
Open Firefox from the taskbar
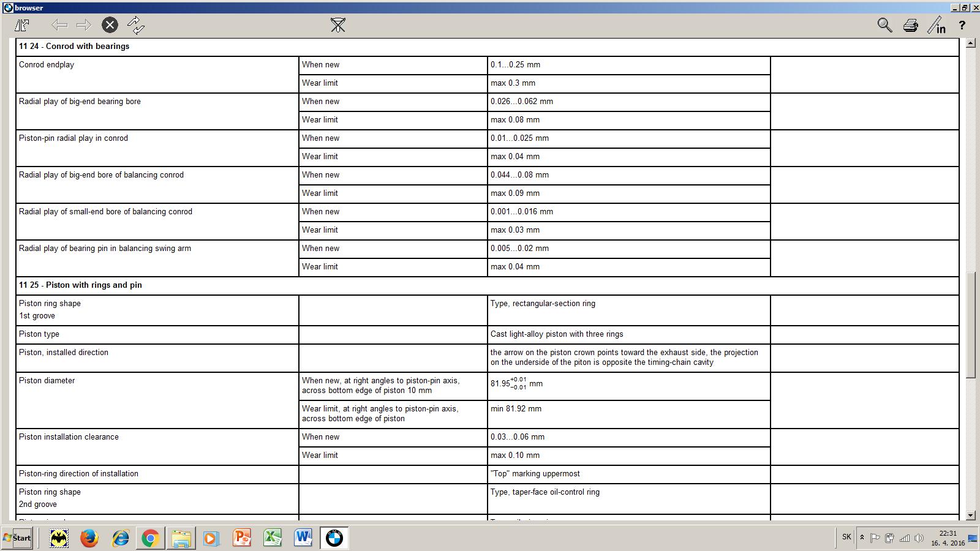pos(89,538)
